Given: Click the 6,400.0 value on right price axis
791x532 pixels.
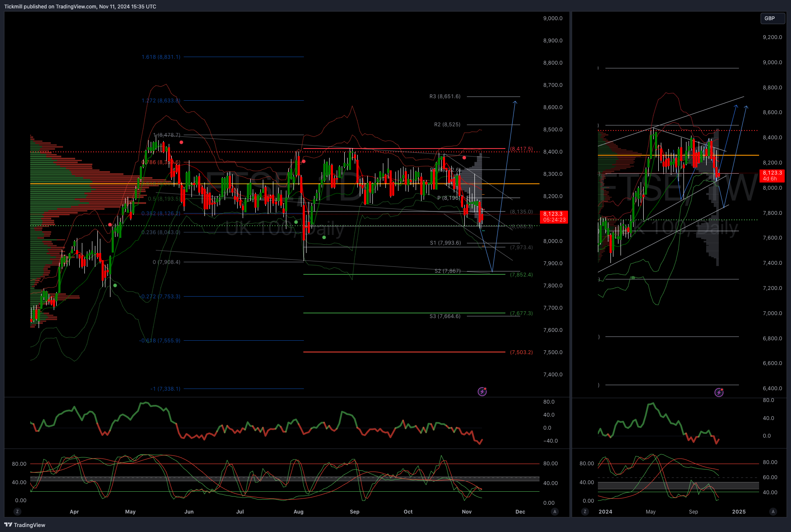Looking at the screenshot, I should 773,389.
